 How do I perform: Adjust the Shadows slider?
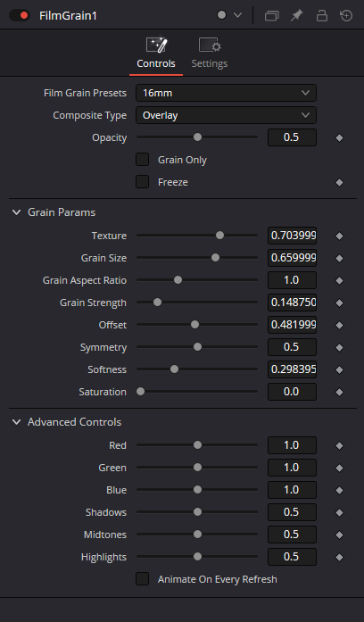pyautogui.click(x=197, y=511)
